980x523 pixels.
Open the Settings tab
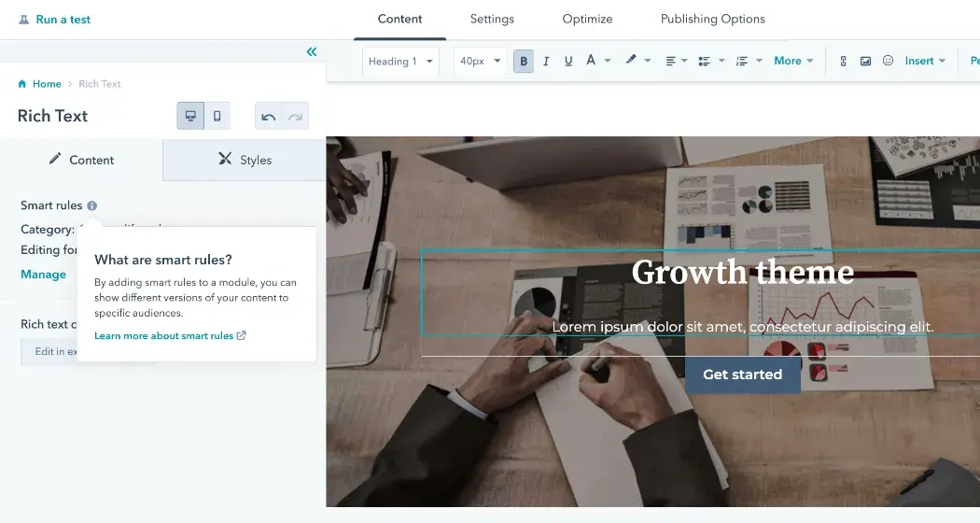pyautogui.click(x=492, y=19)
